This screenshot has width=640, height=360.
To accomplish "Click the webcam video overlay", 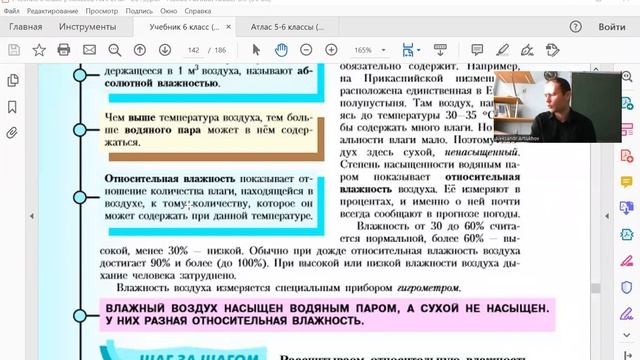I will coord(558,107).
